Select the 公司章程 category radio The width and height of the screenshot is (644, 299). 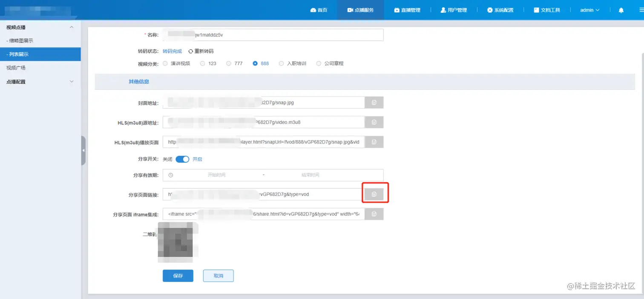(x=319, y=63)
